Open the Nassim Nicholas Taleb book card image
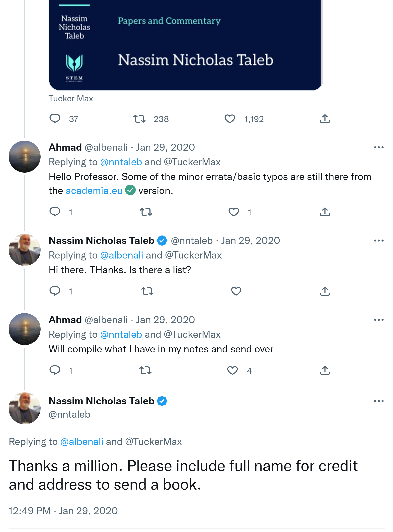The width and height of the screenshot is (393, 532). coord(186,45)
